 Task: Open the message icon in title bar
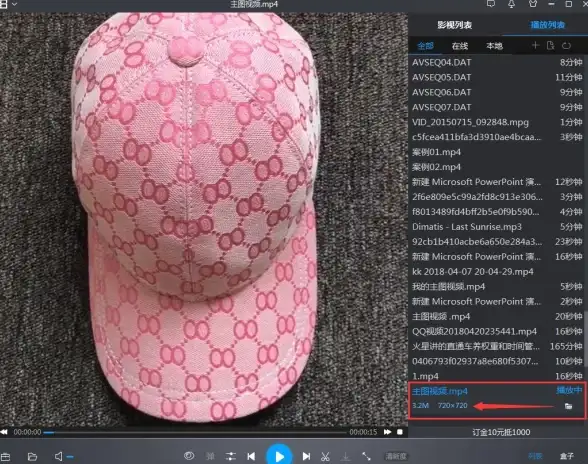click(490, 4)
